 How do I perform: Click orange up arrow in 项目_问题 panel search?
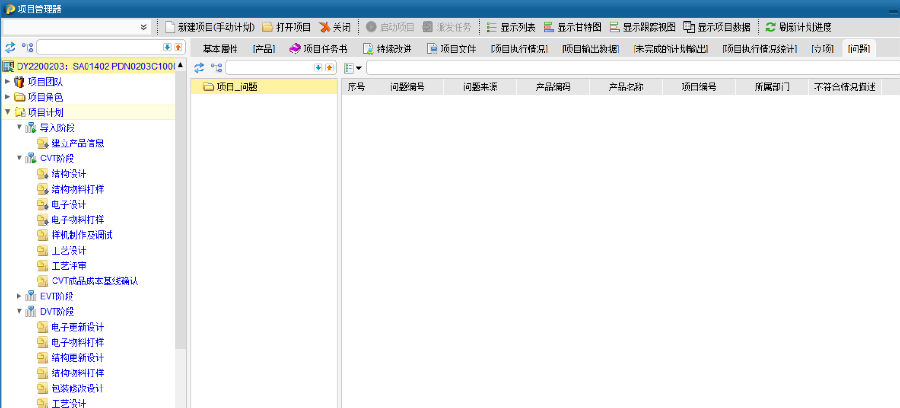[x=329, y=68]
